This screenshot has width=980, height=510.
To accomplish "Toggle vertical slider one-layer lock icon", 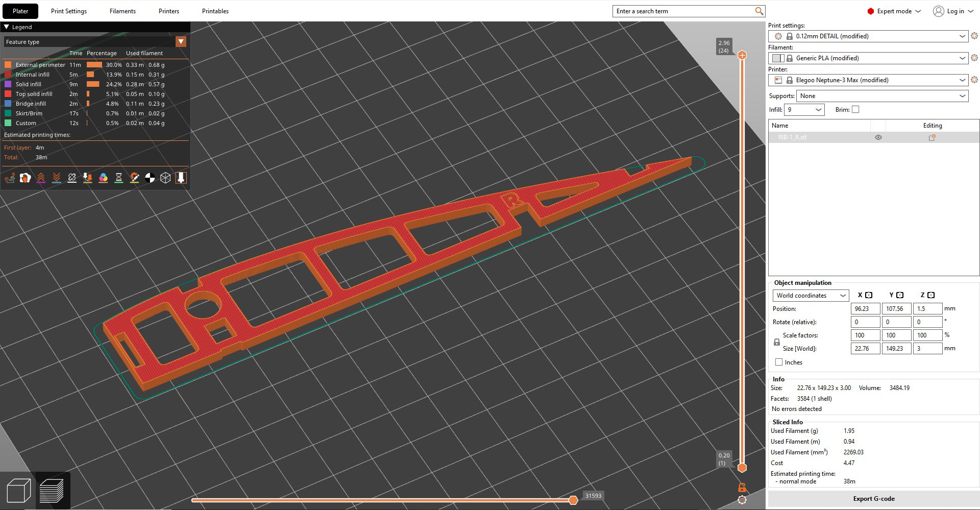I will 742,488.
